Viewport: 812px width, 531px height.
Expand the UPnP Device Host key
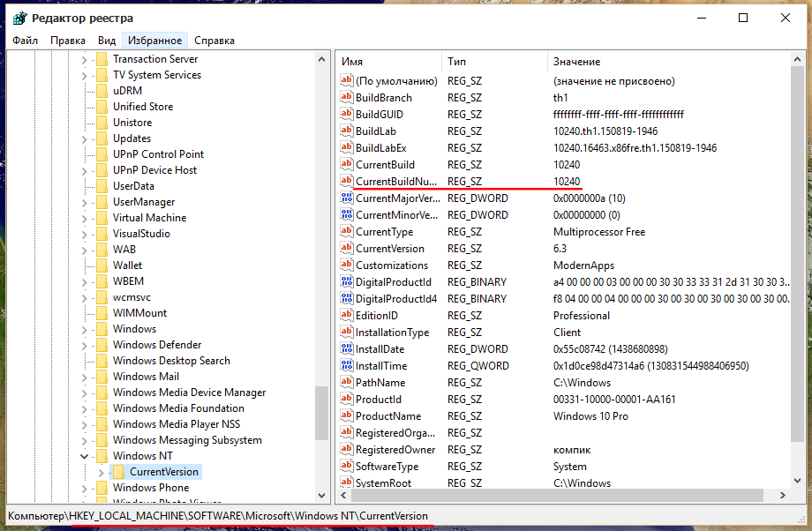[x=85, y=171]
